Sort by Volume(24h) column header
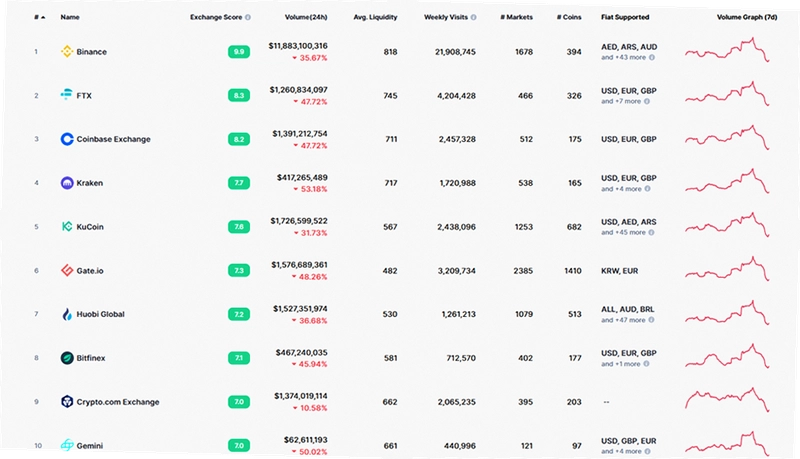The image size is (800, 459). 306,17
